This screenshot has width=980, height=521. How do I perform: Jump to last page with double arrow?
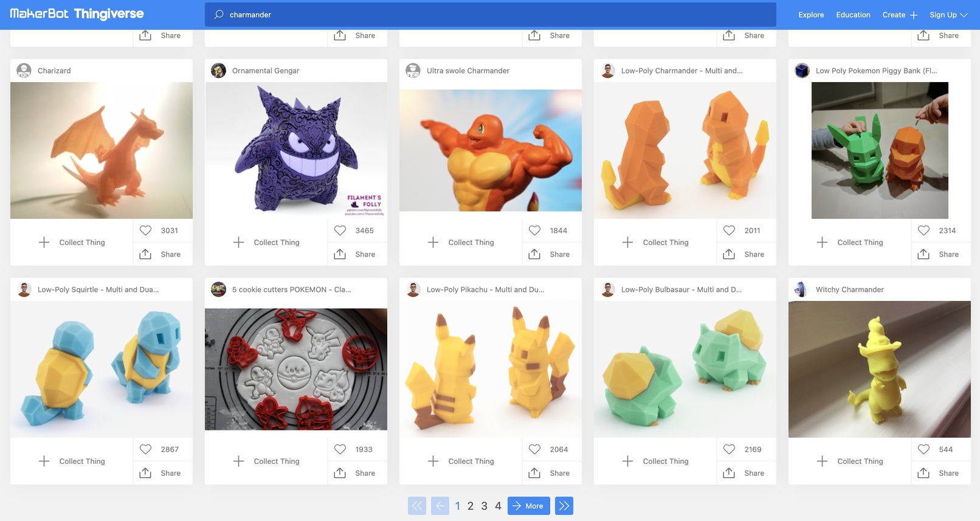(x=564, y=506)
